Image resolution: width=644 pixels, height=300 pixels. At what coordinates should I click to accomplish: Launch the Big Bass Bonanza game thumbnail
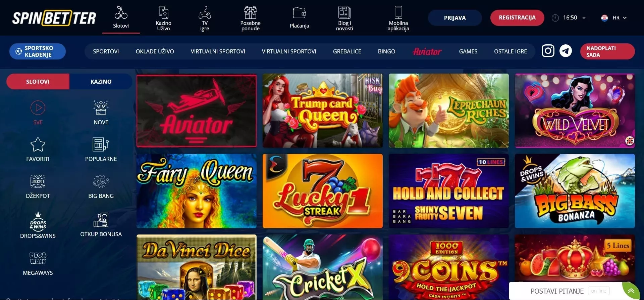[575, 191]
